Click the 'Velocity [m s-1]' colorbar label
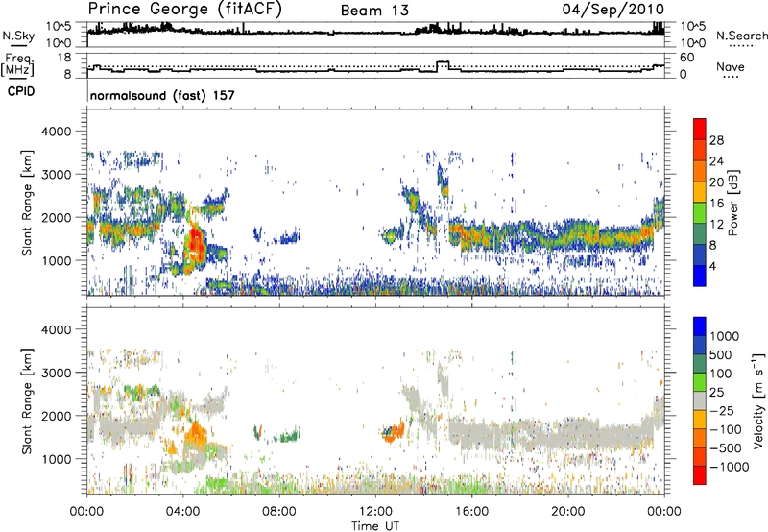The height and width of the screenshot is (532, 768). click(x=758, y=400)
